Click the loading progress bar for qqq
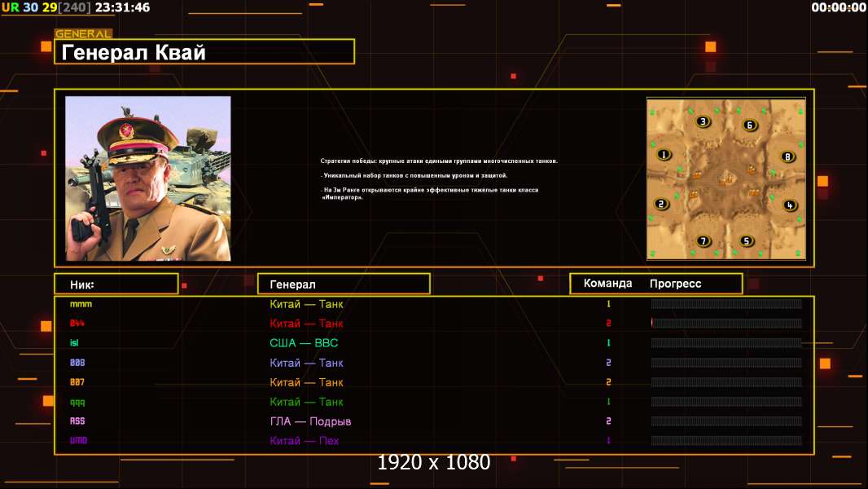The image size is (868, 489). tap(726, 402)
